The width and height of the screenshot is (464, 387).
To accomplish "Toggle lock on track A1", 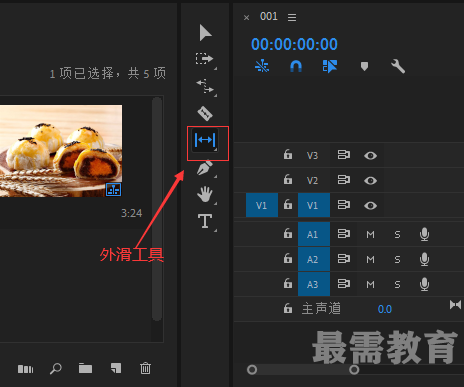I will pyautogui.click(x=288, y=234).
